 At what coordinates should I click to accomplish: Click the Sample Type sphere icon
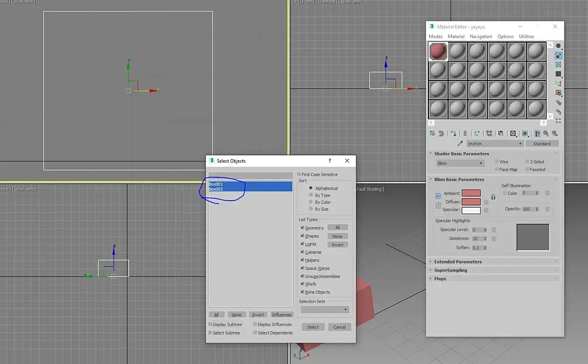558,46
